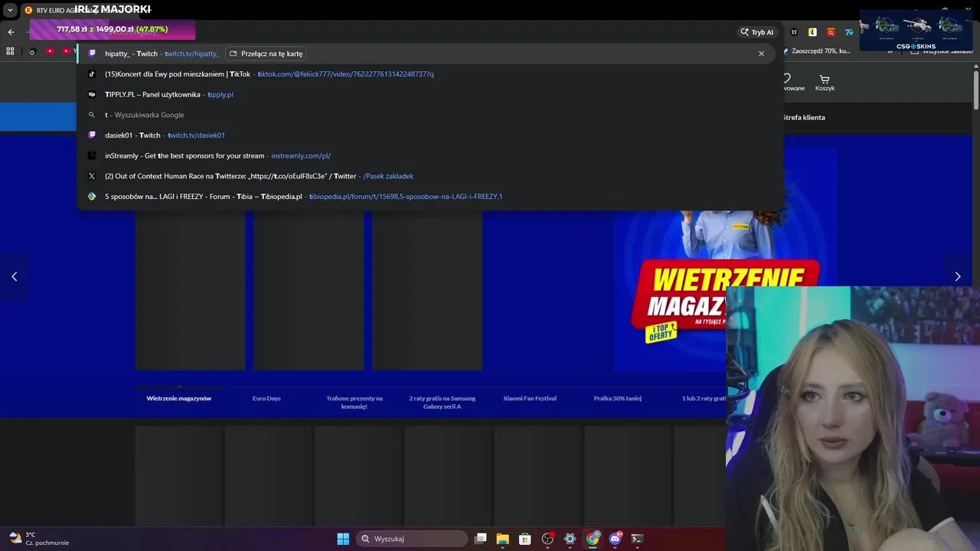980x551 pixels.
Task: Open the 7tv extension icon
Action: click(849, 32)
